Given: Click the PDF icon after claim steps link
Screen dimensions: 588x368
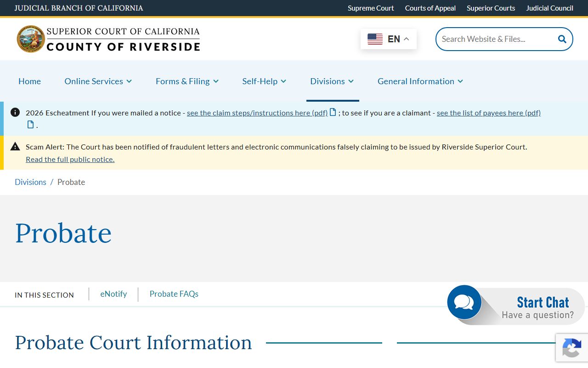Looking at the screenshot, I should [333, 112].
